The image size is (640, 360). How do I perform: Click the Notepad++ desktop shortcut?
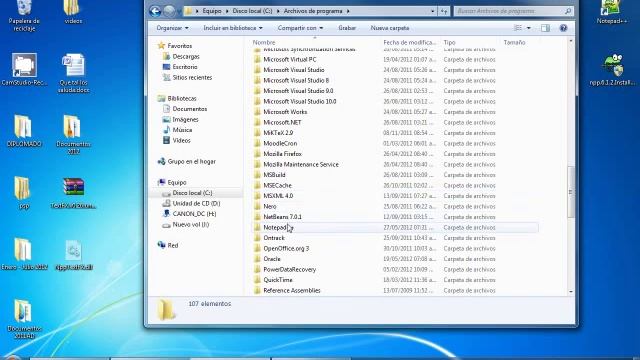click(x=611, y=12)
